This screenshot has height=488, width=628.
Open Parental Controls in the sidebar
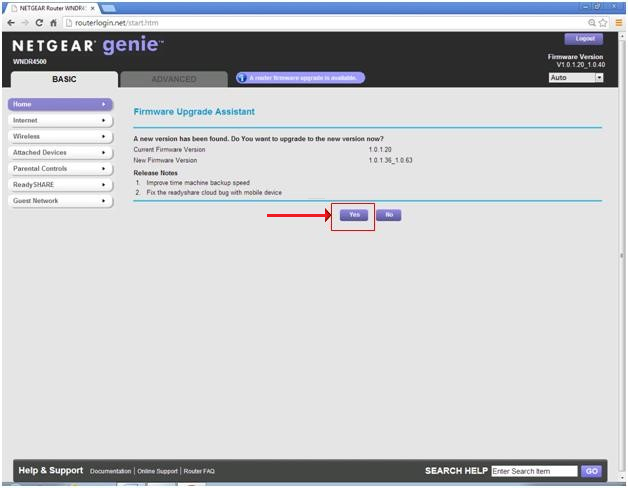(60, 168)
